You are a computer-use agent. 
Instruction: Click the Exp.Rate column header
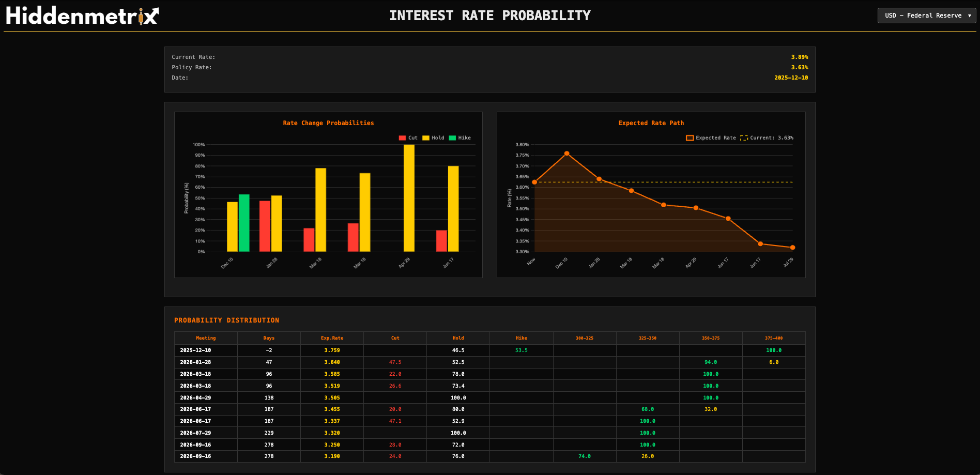pos(332,338)
